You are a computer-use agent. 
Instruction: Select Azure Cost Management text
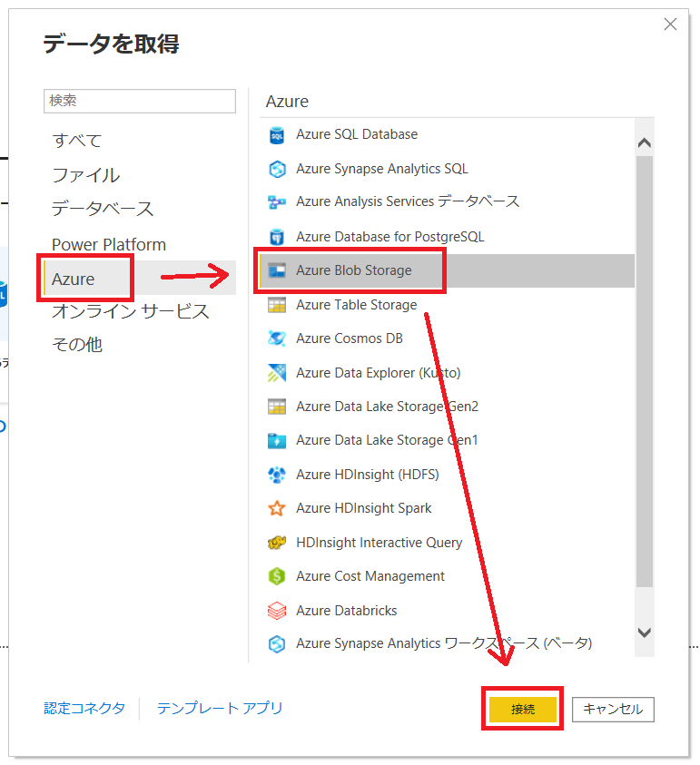(370, 576)
